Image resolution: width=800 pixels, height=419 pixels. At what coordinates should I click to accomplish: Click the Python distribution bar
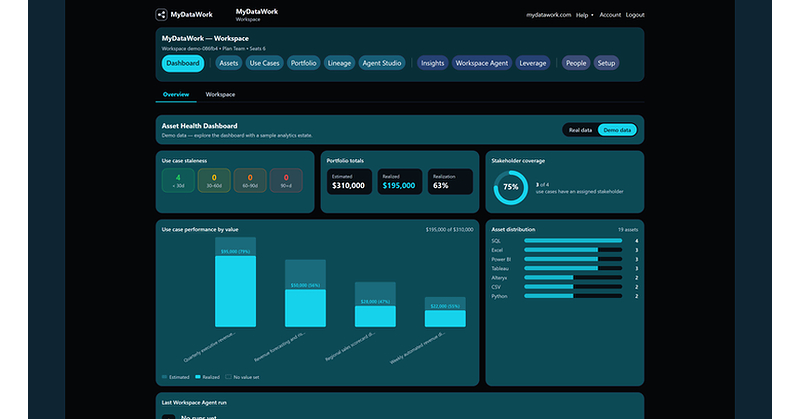point(573,296)
